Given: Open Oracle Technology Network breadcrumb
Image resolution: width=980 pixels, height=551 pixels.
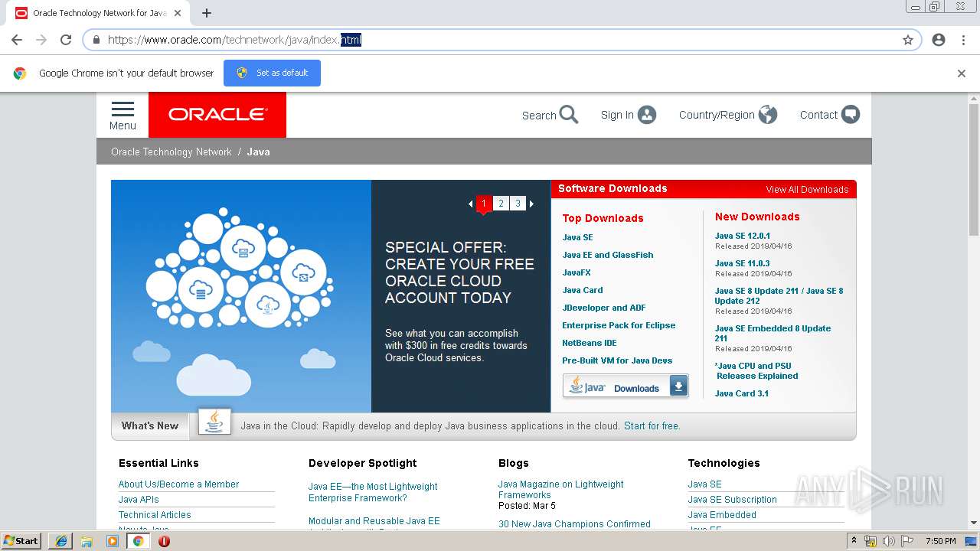Looking at the screenshot, I should click(171, 152).
